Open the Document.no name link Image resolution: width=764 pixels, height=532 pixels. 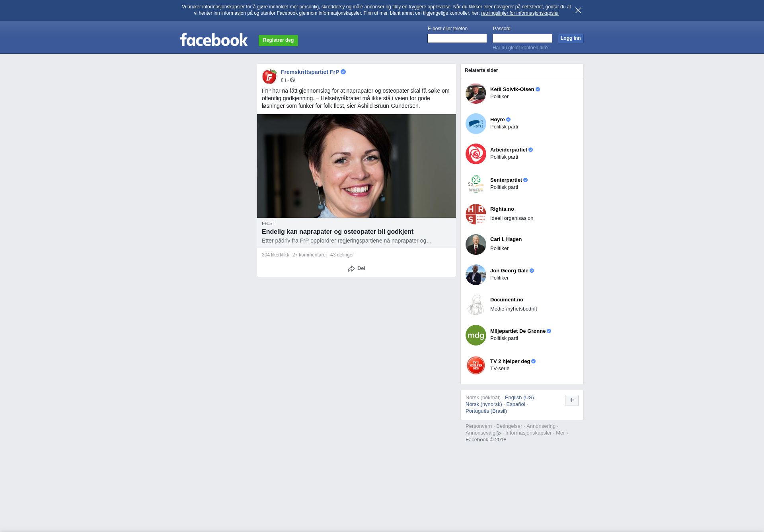pos(507,300)
